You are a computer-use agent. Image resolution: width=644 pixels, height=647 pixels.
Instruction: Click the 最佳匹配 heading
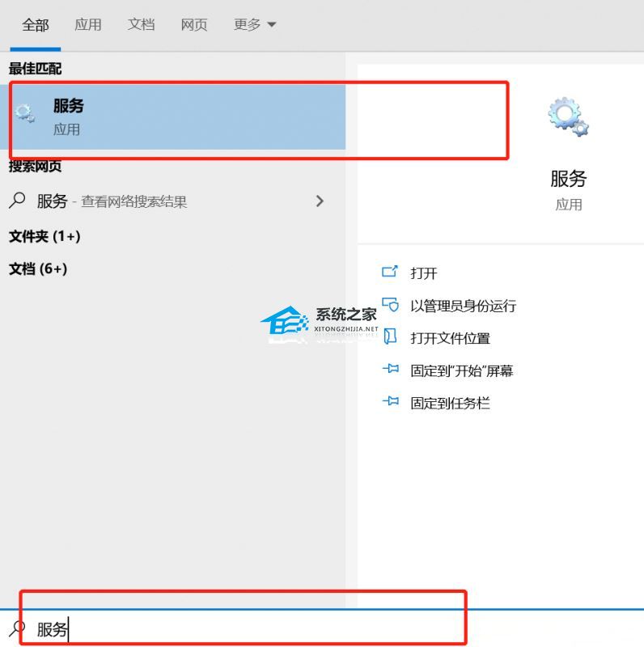(x=36, y=69)
